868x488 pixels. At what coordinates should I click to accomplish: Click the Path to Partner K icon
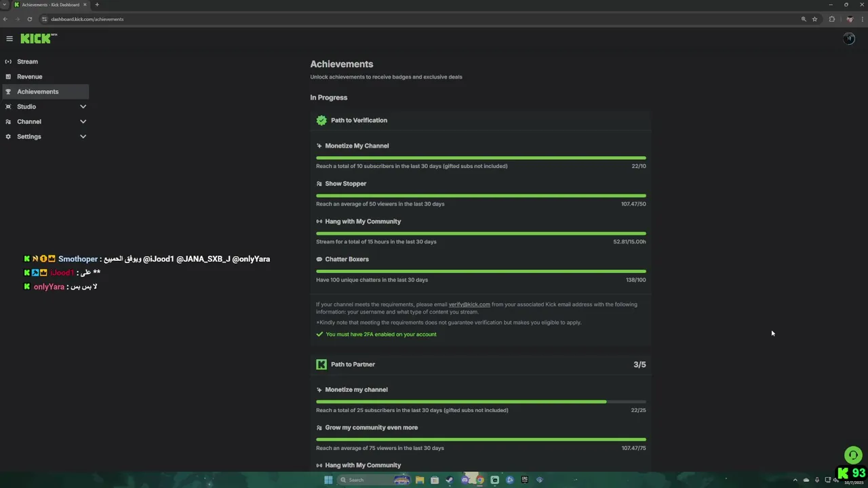(321, 364)
